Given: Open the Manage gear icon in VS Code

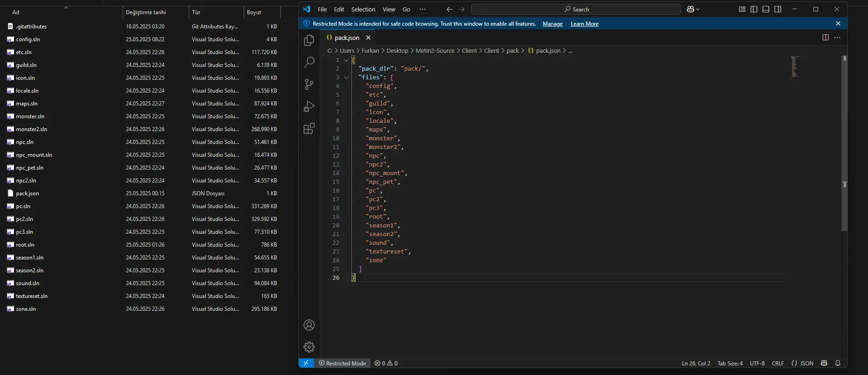Looking at the screenshot, I should coord(309,347).
